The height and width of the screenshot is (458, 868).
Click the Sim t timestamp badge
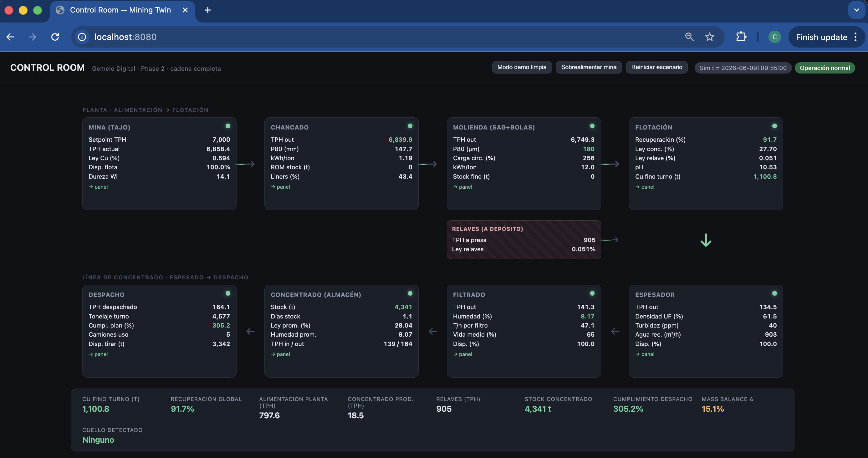pyautogui.click(x=743, y=68)
